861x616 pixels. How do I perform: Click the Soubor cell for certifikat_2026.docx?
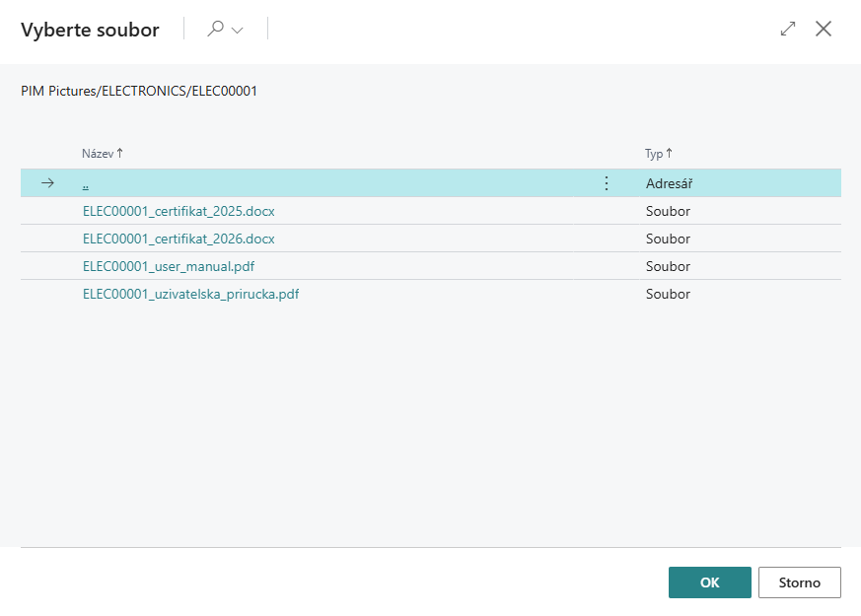pyautogui.click(x=668, y=239)
